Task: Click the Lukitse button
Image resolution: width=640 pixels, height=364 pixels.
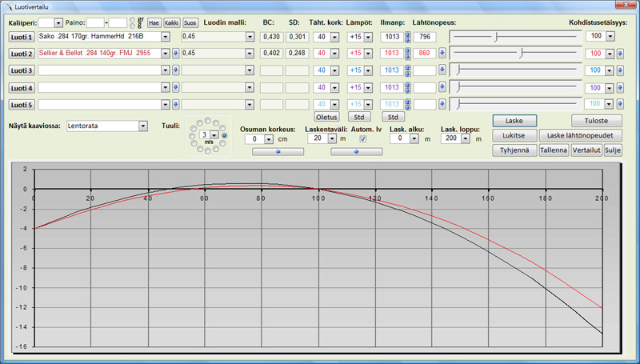Action: tap(514, 135)
